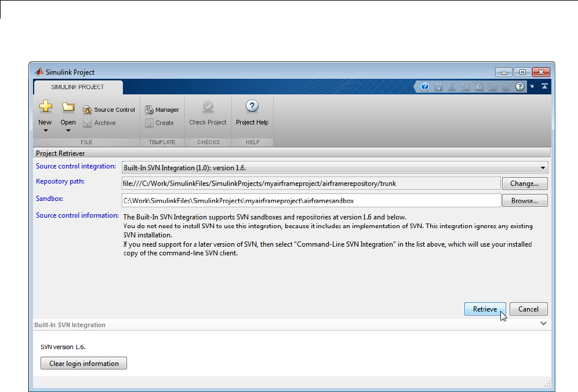Image resolution: width=578 pixels, height=392 pixels.
Task: Click the Source control information label
Action: click(x=78, y=215)
